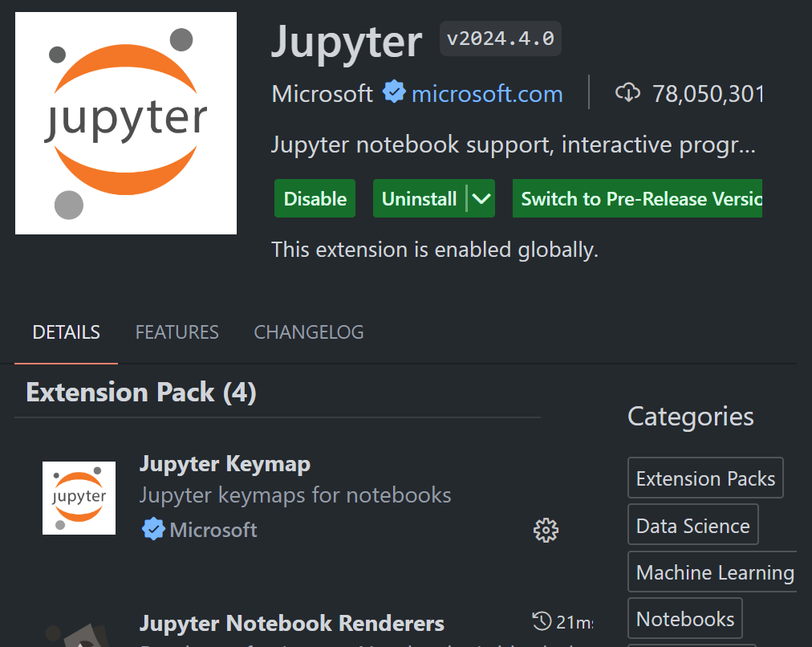Open the Features tab

click(177, 332)
